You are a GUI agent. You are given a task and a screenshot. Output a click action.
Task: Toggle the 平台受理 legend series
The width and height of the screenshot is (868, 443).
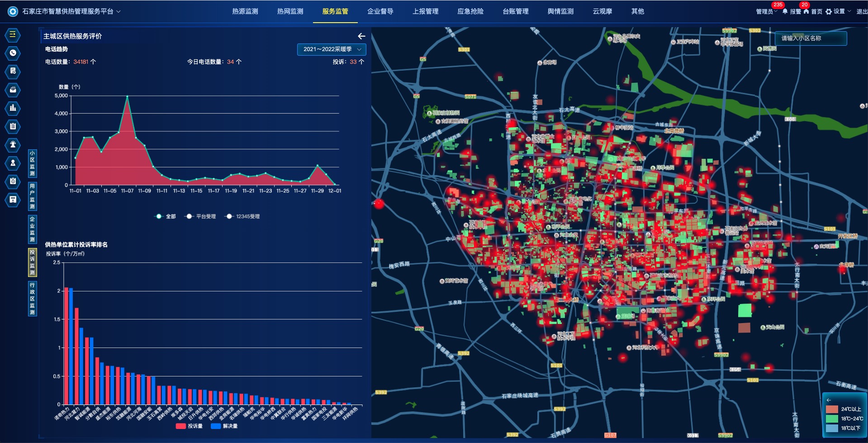point(201,216)
